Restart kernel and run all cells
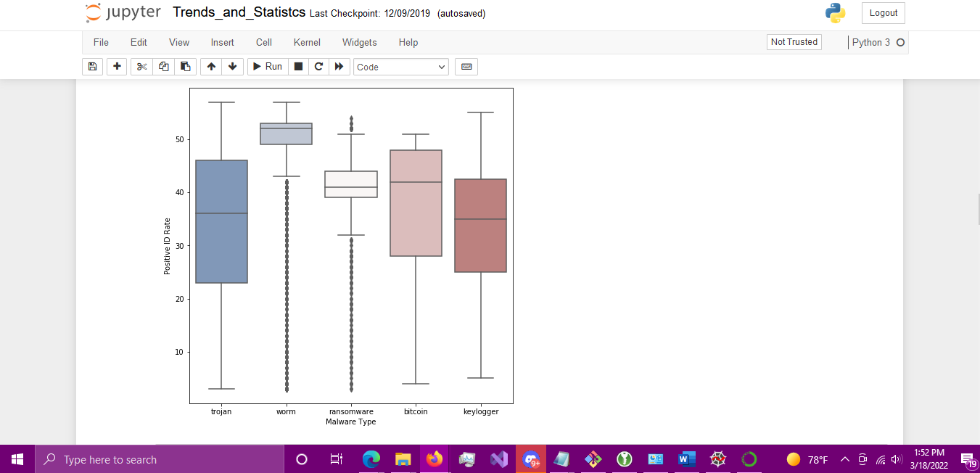The height and width of the screenshot is (473, 980). click(x=339, y=67)
